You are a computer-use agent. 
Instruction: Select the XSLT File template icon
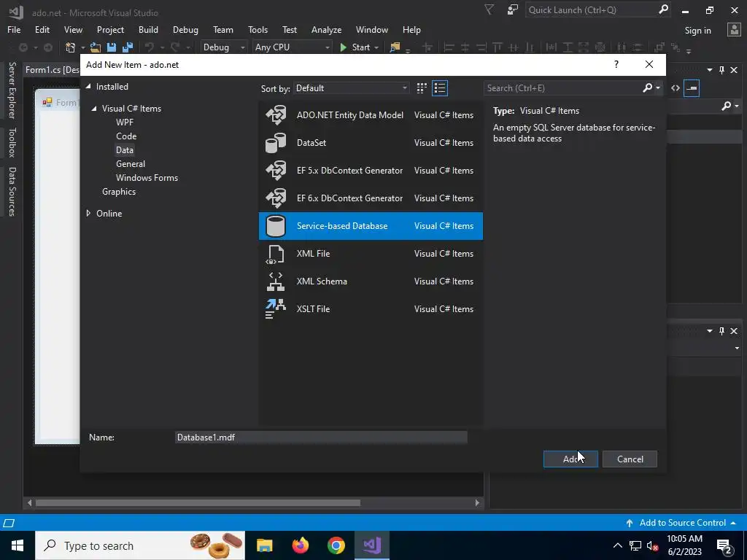coord(276,309)
